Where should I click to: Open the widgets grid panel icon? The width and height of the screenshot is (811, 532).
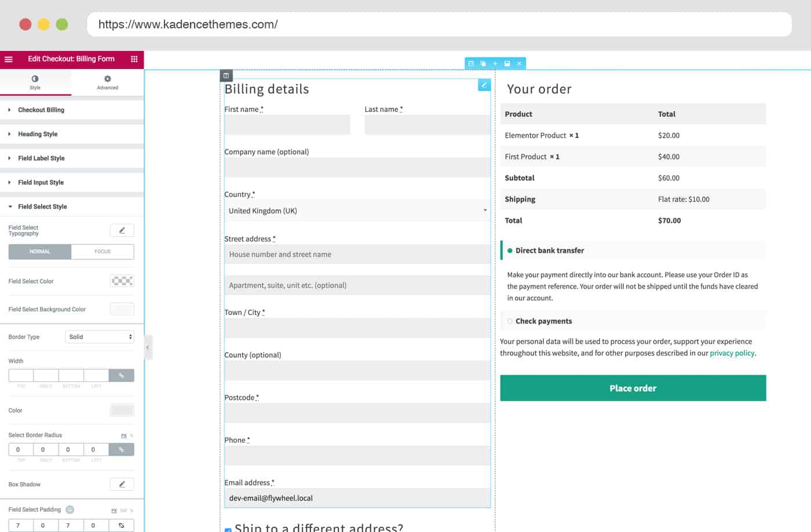134,59
